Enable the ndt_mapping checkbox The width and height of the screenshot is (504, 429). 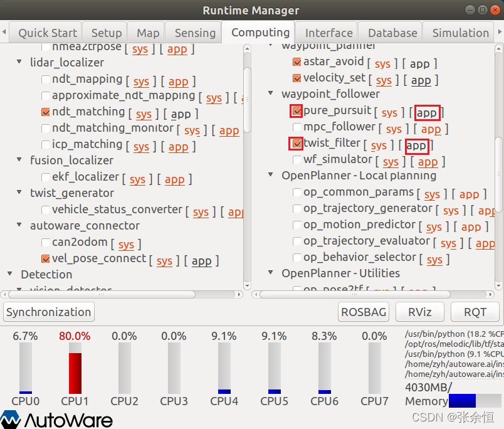tap(46, 79)
